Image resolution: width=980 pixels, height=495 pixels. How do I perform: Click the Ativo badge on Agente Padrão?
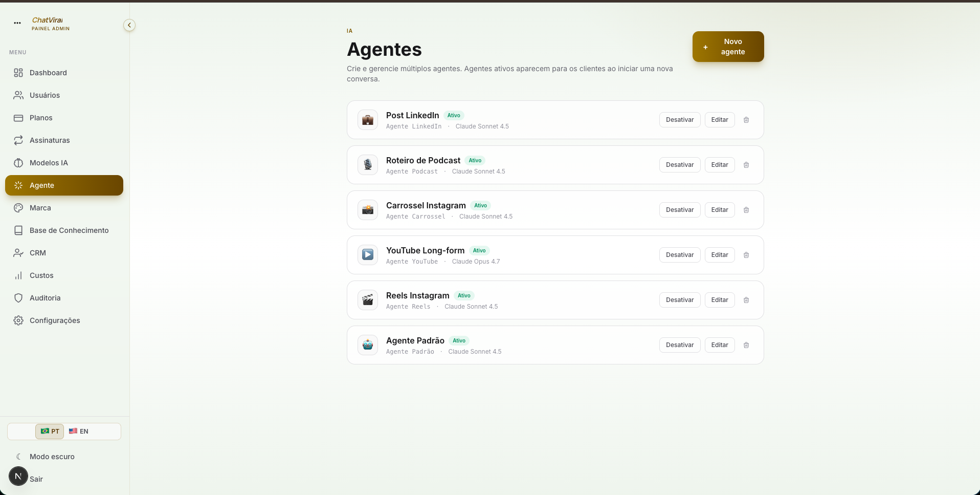(x=459, y=340)
